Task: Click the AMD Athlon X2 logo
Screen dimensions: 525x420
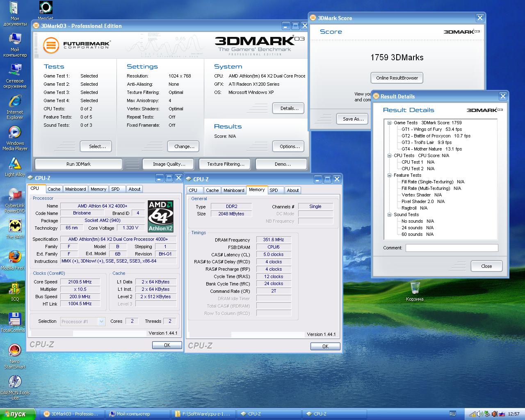Action: (160, 216)
